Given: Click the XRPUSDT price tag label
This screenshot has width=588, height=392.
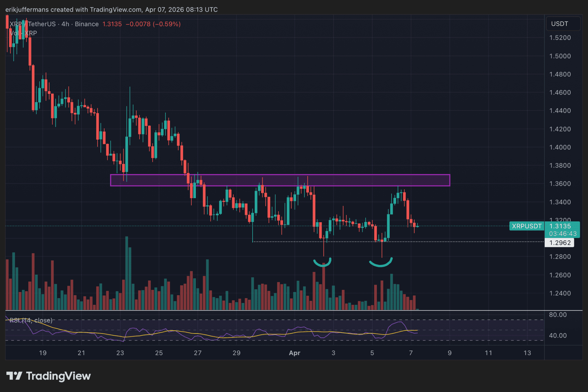Looking at the screenshot, I should coord(526,226).
